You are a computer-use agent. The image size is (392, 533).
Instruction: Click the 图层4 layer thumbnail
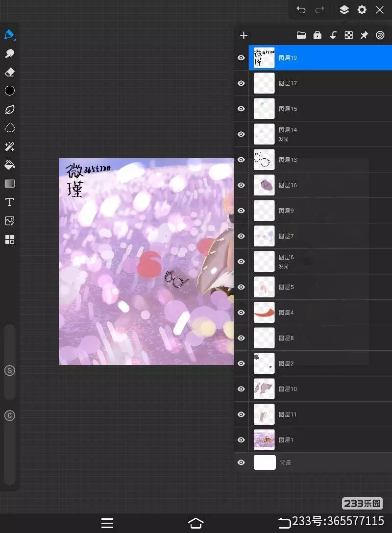264,313
